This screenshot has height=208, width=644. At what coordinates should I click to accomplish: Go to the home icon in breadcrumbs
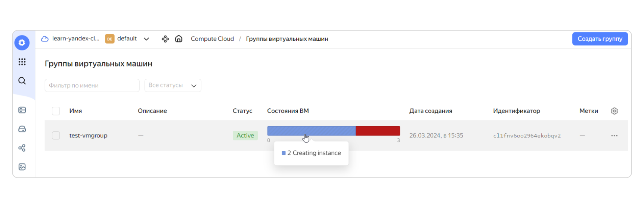[x=179, y=38]
